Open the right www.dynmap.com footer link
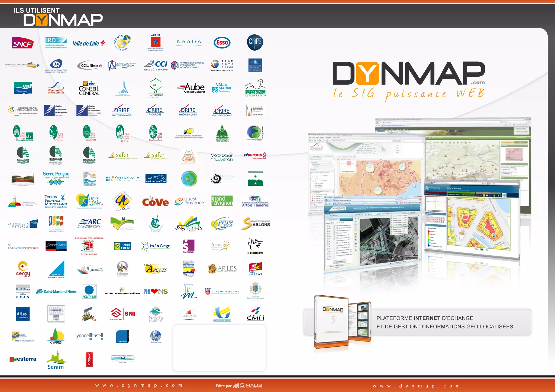Image resolution: width=555 pixels, height=392 pixels. click(416, 386)
